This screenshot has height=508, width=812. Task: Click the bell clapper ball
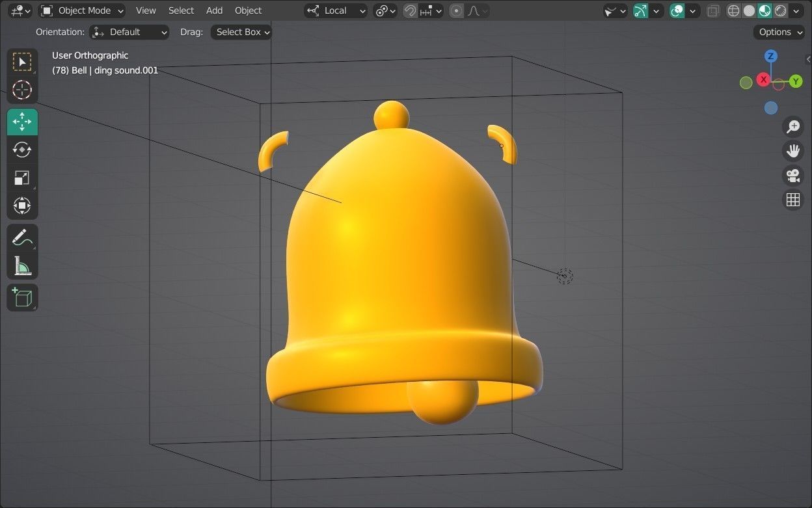point(442,405)
